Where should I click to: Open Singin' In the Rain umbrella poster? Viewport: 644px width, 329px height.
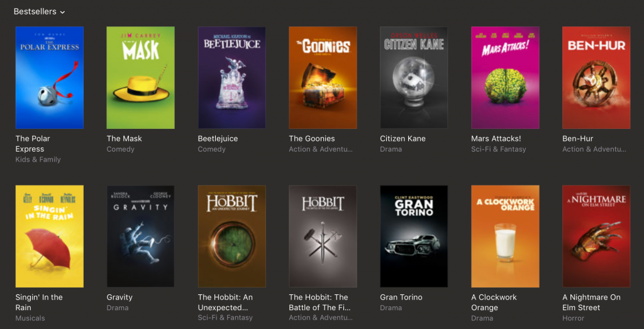click(50, 236)
